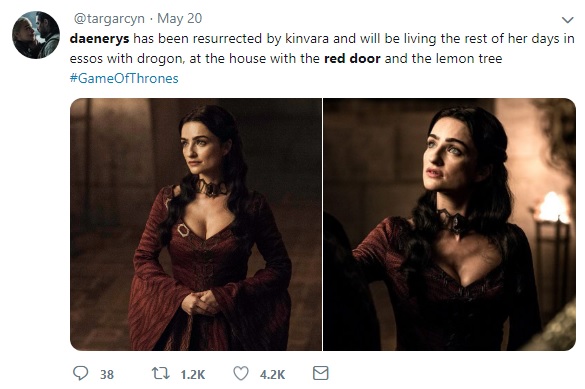585x389 pixels.
Task: Enlarge the left photo of woman standing
Action: [x=196, y=224]
